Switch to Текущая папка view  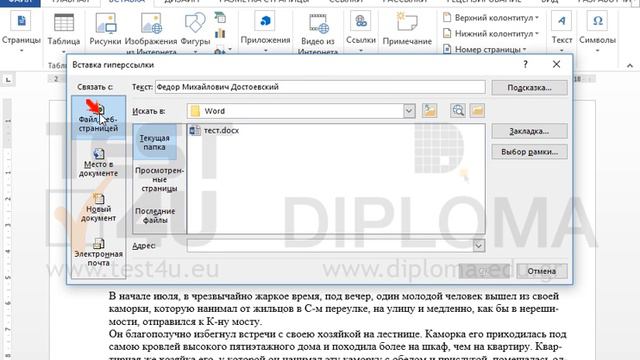(x=155, y=142)
